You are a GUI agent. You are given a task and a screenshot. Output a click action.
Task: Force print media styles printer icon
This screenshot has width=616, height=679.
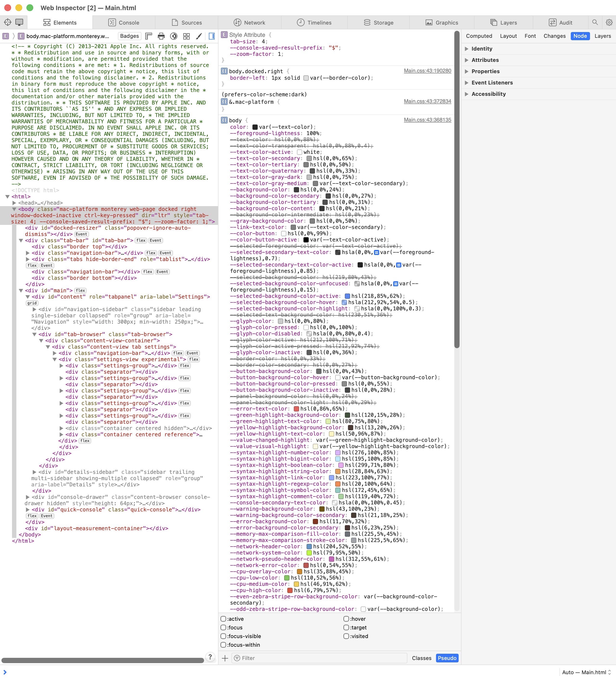pyautogui.click(x=161, y=36)
